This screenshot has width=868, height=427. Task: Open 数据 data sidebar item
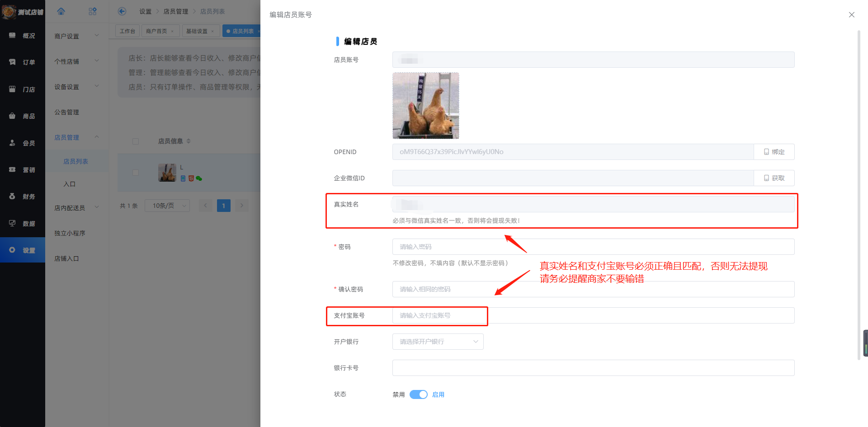tap(23, 224)
